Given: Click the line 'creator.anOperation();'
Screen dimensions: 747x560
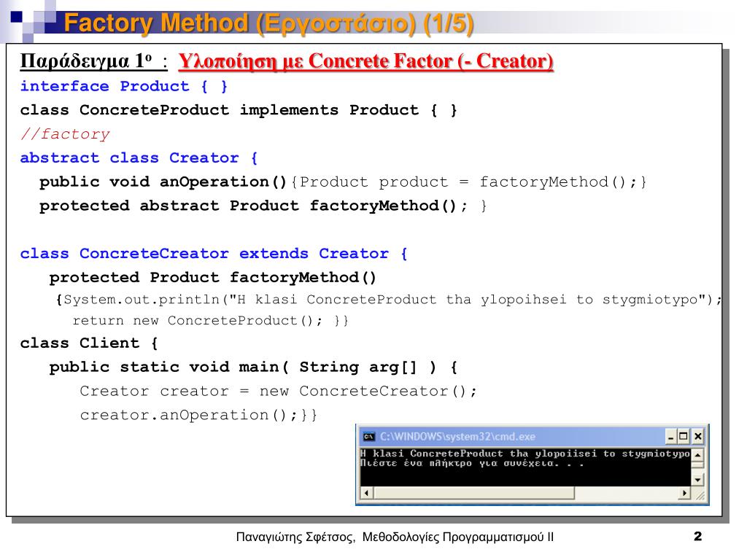Looking at the screenshot, I should [x=190, y=415].
